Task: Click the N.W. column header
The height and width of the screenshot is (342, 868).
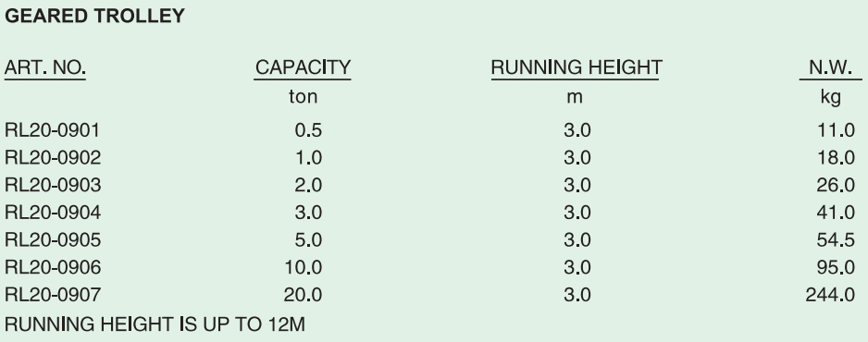Action: pyautogui.click(x=830, y=68)
